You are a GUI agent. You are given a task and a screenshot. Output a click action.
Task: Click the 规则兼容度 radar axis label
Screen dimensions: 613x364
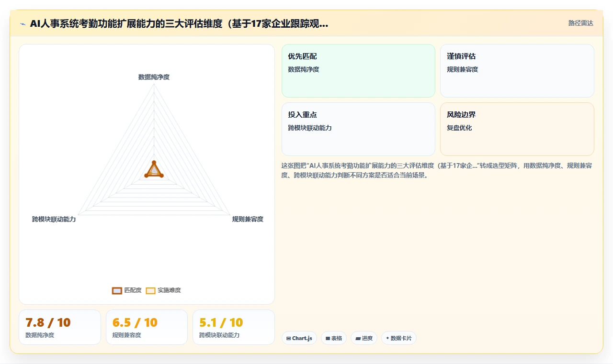click(248, 219)
